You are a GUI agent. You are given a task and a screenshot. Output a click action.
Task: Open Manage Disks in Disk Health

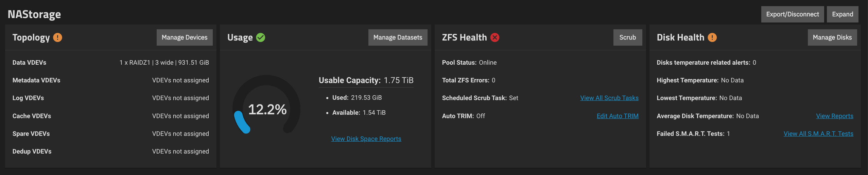click(832, 37)
